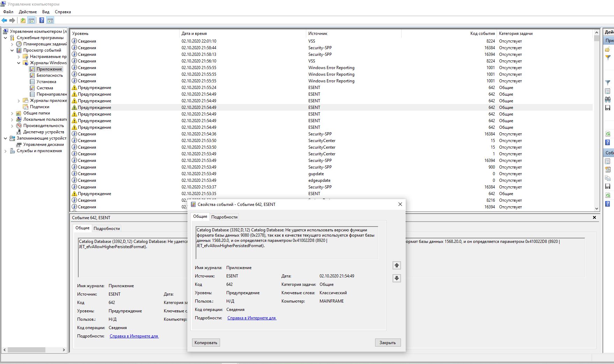Image resolution: width=614 pixels, height=364 pixels.
Task: Click the event list scrollbar up arrow
Action: coord(597,32)
